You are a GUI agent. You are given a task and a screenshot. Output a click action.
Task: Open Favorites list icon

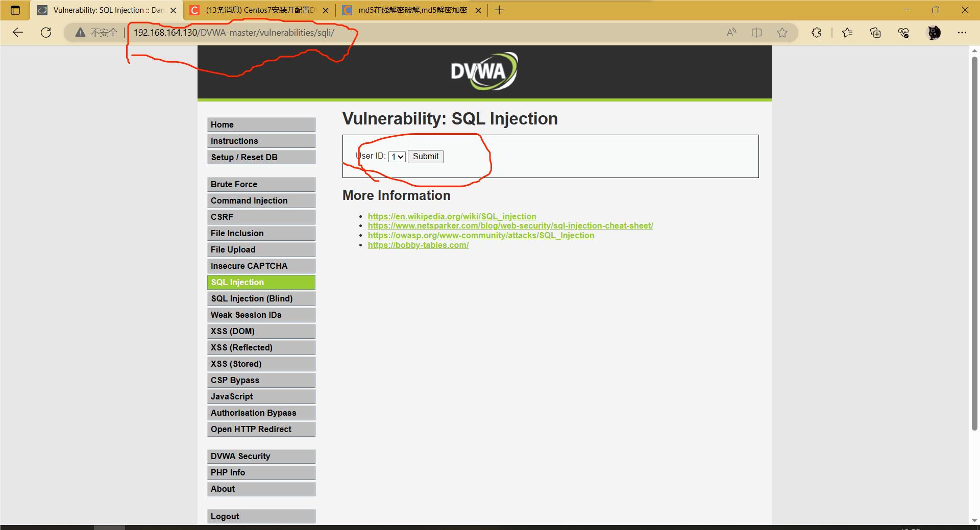point(847,33)
